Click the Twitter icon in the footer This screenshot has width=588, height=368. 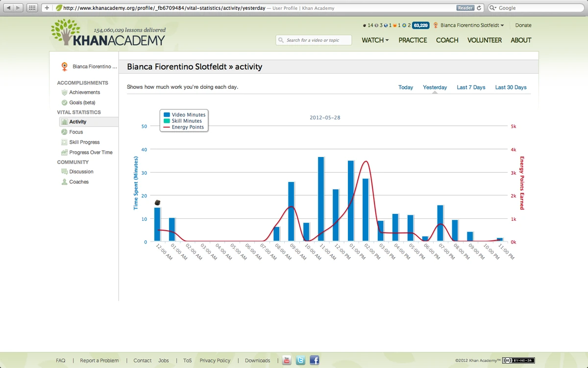[300, 360]
